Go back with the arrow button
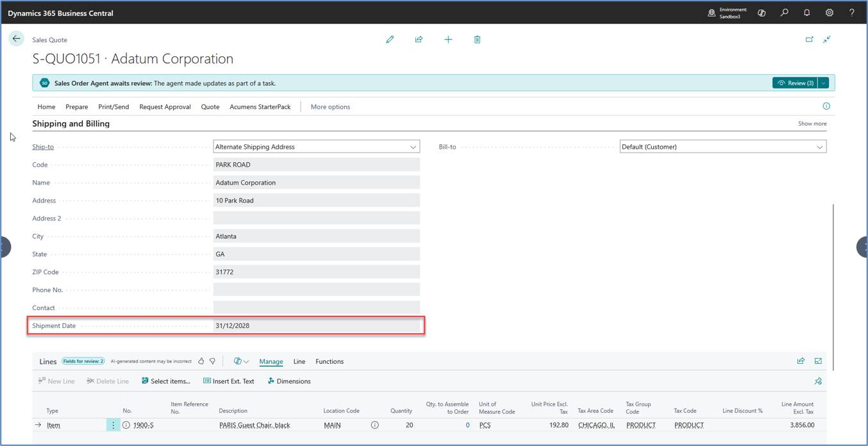This screenshot has width=868, height=446. [17, 38]
